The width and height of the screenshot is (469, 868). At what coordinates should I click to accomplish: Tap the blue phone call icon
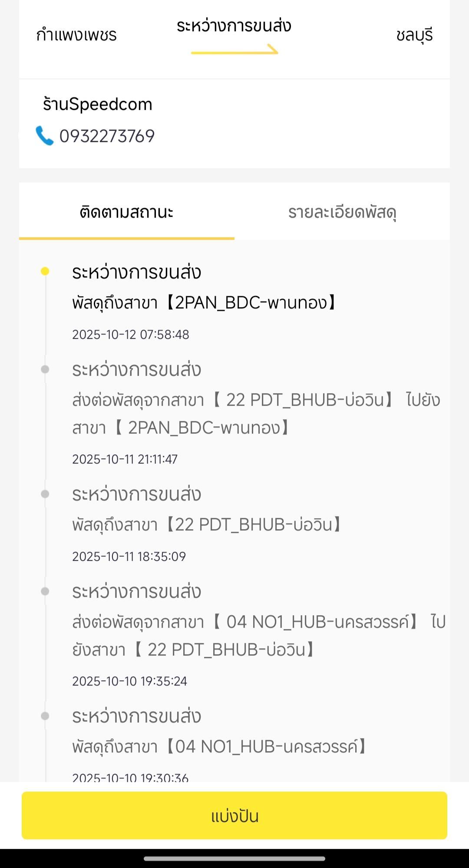pos(44,136)
